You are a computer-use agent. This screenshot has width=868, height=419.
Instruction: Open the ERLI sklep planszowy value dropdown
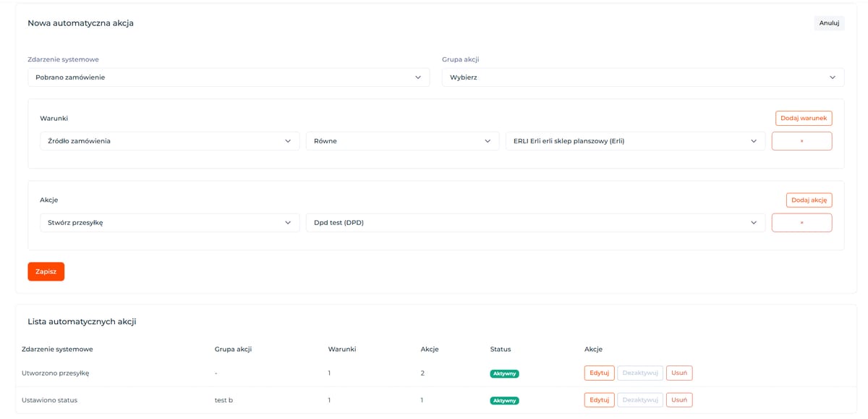coord(635,141)
